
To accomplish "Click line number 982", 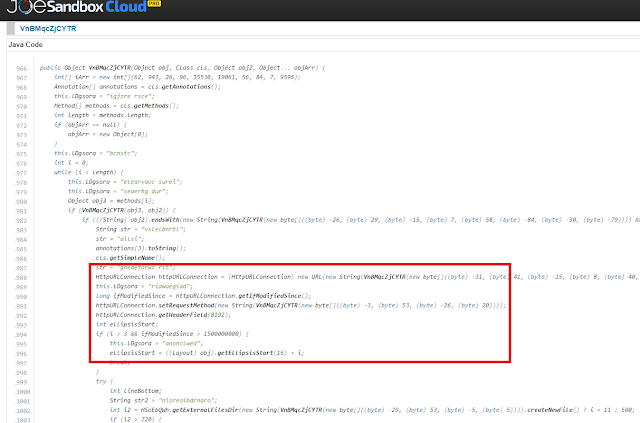I will pyautogui.click(x=22, y=221).
